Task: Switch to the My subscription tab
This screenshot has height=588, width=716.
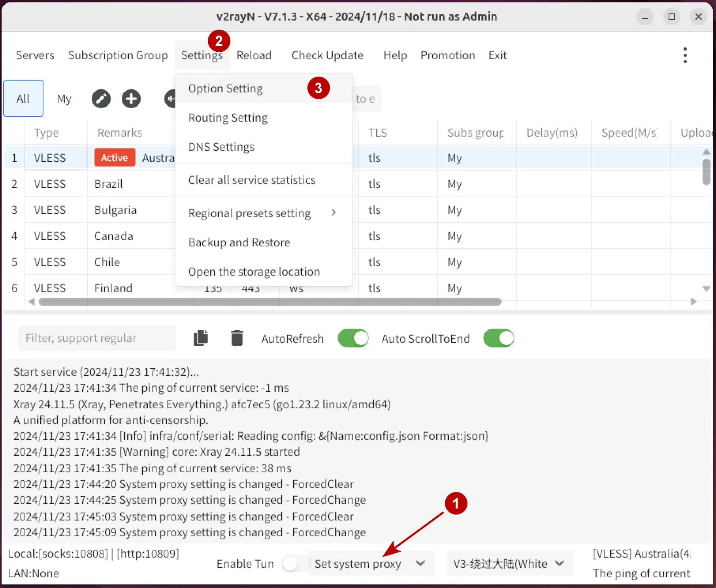Action: coord(64,98)
